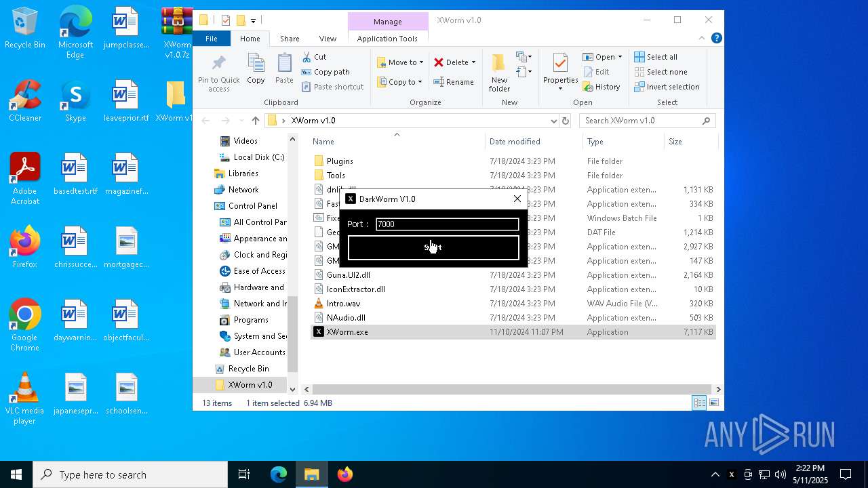
Task: Open Quick Access Toolbar customize dropdown
Action: coord(254,20)
